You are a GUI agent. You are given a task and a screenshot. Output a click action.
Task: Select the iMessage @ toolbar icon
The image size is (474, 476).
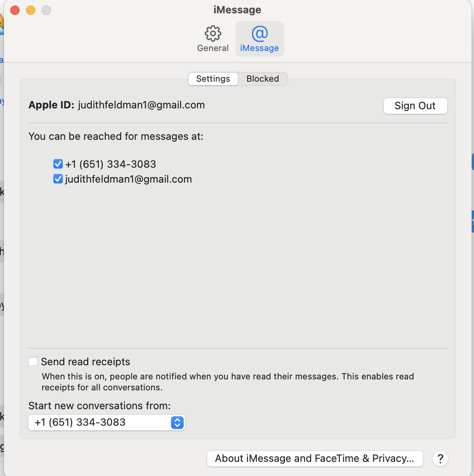[259, 39]
